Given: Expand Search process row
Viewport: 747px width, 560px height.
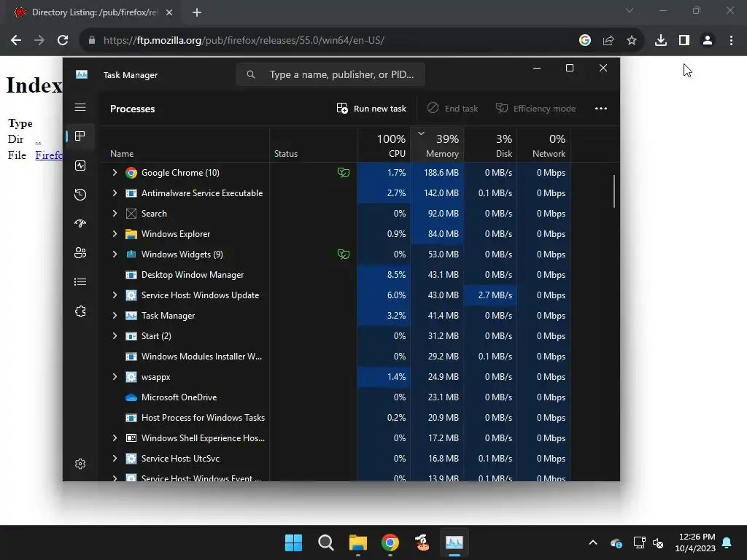Looking at the screenshot, I should [x=115, y=214].
